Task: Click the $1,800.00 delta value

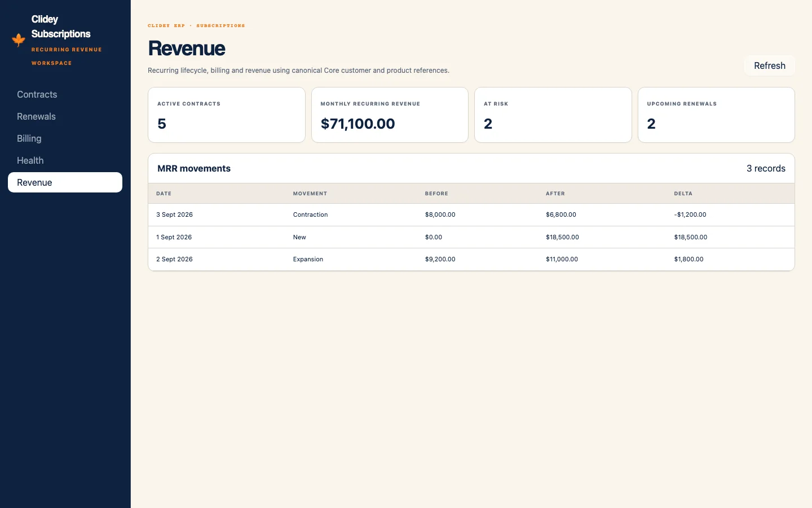Action: (689, 259)
